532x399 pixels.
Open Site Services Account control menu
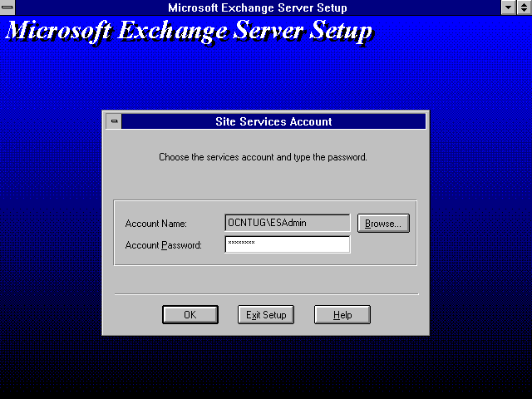[x=114, y=121]
